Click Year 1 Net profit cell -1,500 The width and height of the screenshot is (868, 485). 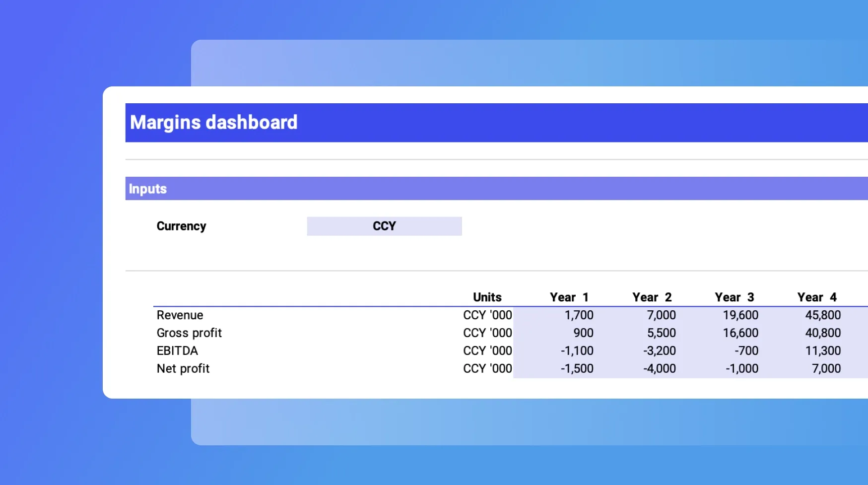tap(577, 369)
